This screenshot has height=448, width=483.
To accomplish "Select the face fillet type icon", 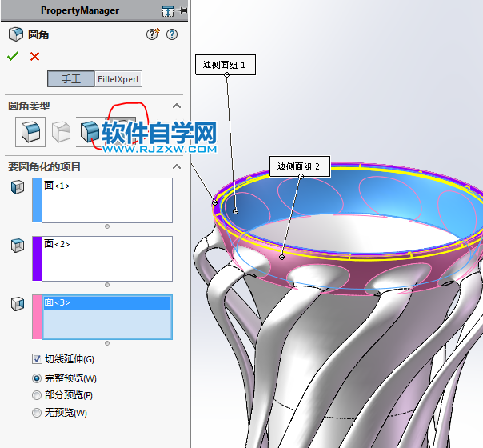I will (90, 131).
